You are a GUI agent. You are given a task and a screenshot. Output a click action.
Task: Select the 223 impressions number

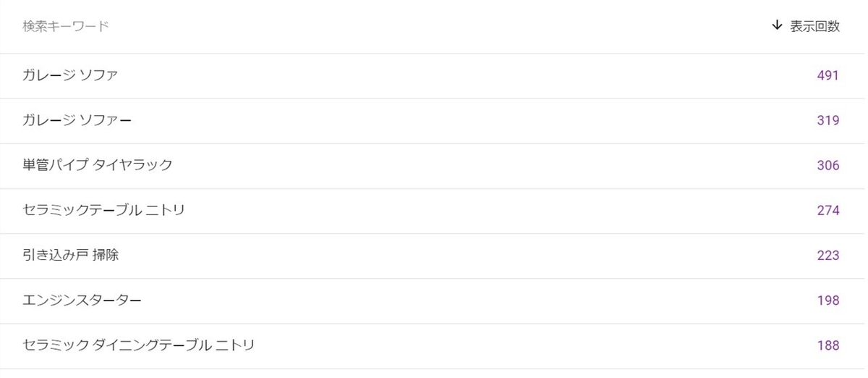(828, 255)
